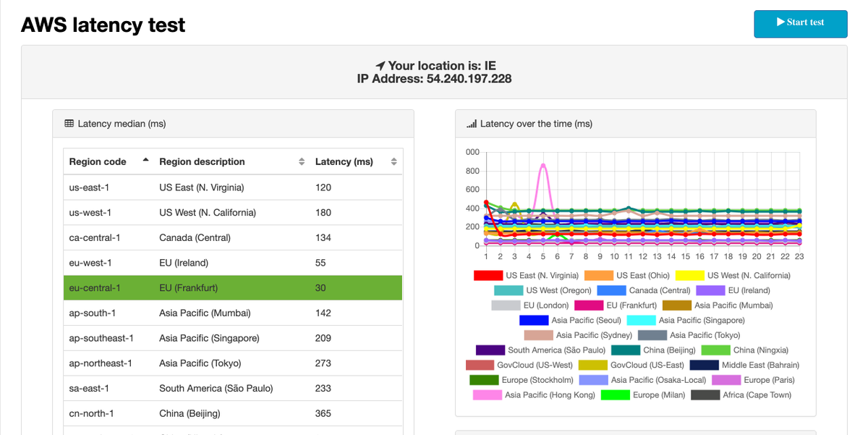Image resolution: width=868 pixels, height=435 pixels.
Task: Toggle Europe (Milan) legend entry
Action: click(x=643, y=394)
